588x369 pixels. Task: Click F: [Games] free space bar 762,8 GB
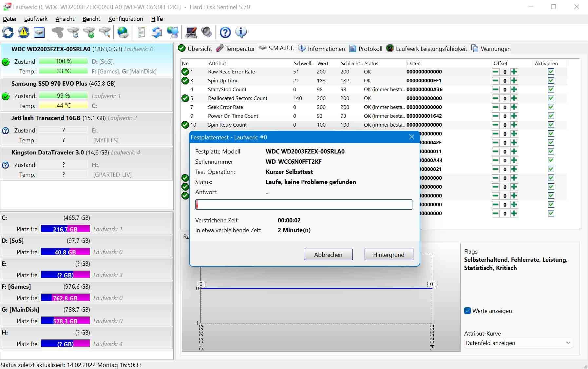click(65, 298)
